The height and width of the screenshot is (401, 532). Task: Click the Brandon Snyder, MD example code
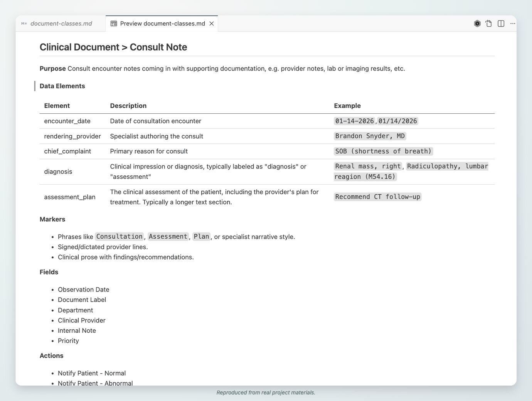pos(370,136)
